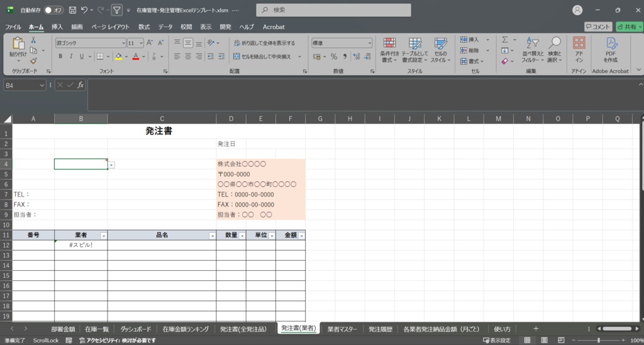Switch to Page Layout view in status bar
This screenshot has width=644, height=345.
point(544,340)
